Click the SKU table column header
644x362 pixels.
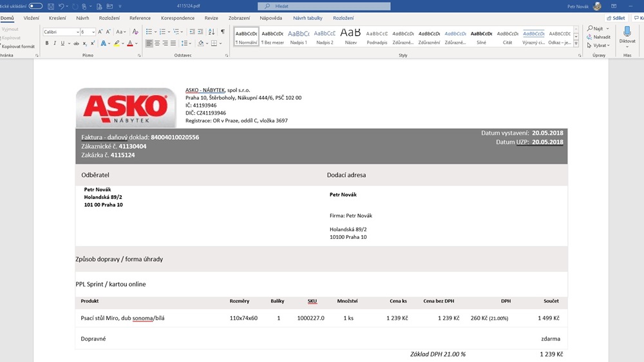click(312, 301)
